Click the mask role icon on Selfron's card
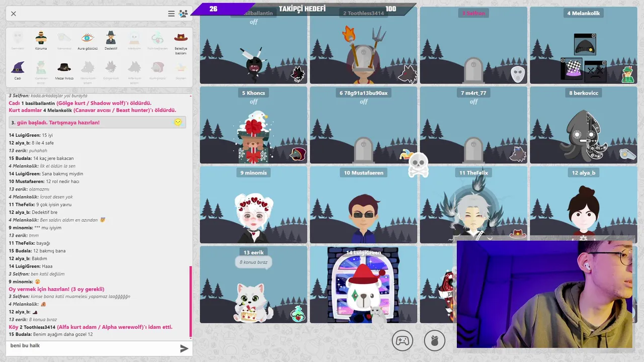The width and height of the screenshot is (644, 362). (x=518, y=74)
